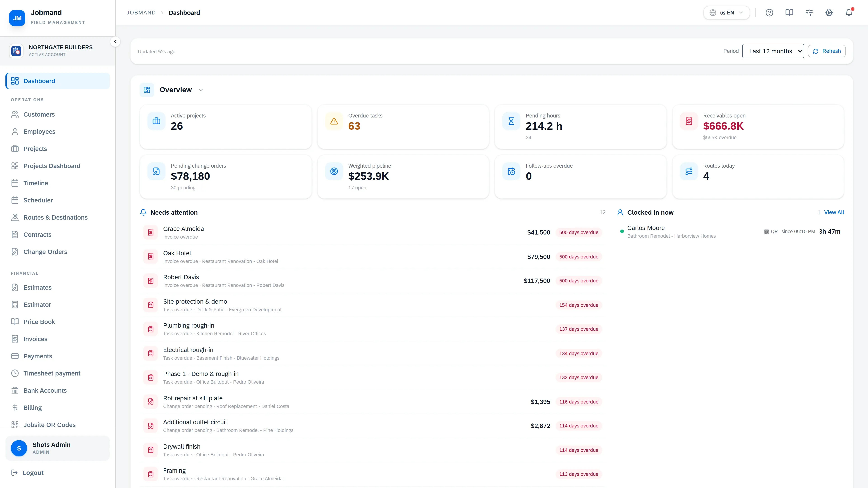The image size is (868, 488).
Task: Open Price Book in the sidebar
Action: [58, 322]
